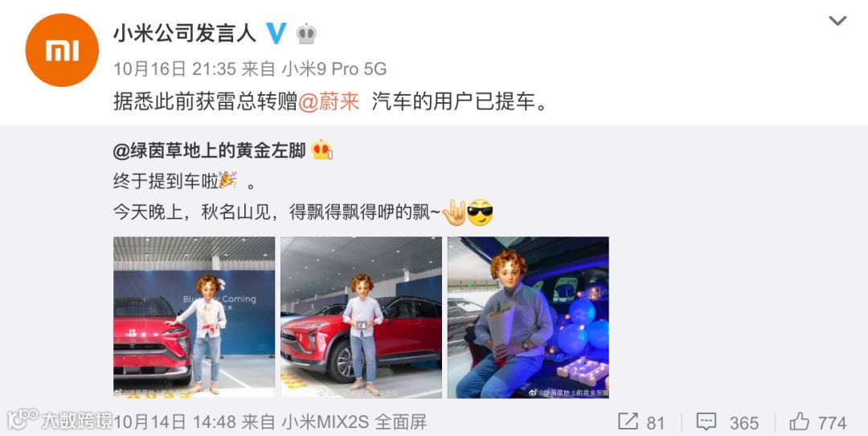
Task: Click the party popper emoji
Action: tap(227, 180)
